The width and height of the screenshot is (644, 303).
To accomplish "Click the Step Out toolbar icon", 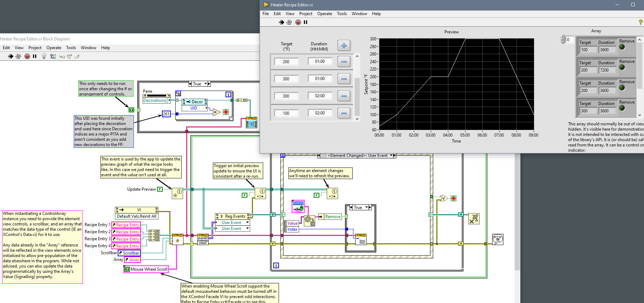I will coord(77,56).
